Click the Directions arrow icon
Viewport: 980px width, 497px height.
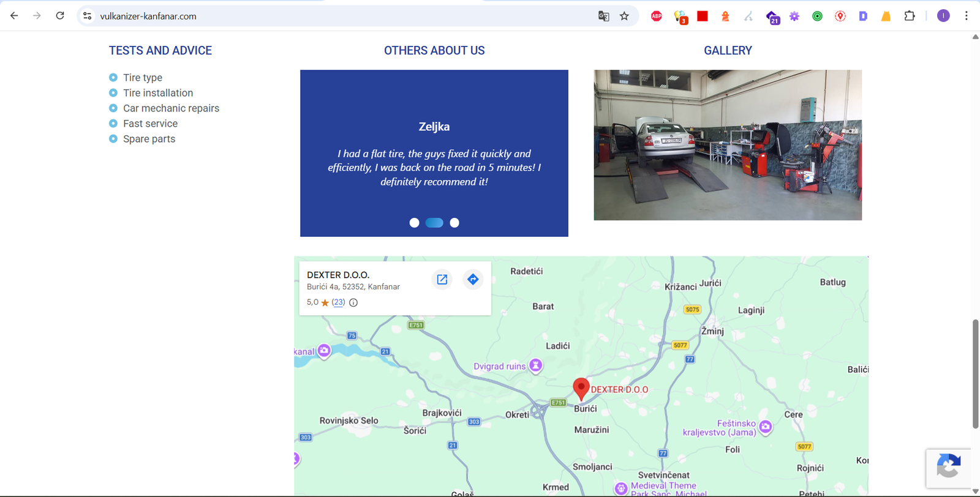(473, 280)
